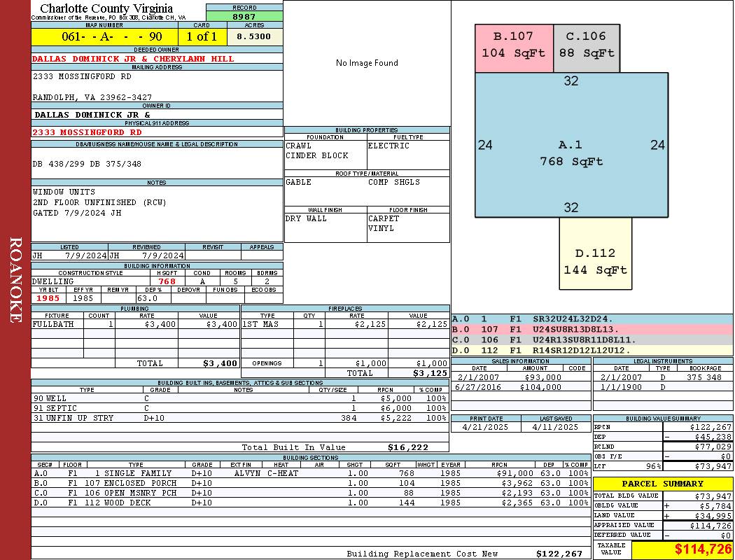Screen dimensions: 735x560
Task: Click the 91 SEPTIC built-in row
Action: pyautogui.click(x=240, y=408)
